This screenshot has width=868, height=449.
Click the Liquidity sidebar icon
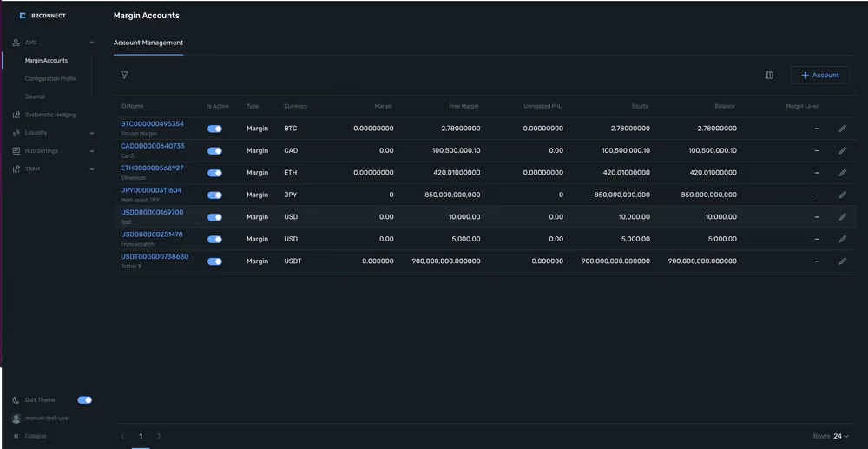pos(16,133)
